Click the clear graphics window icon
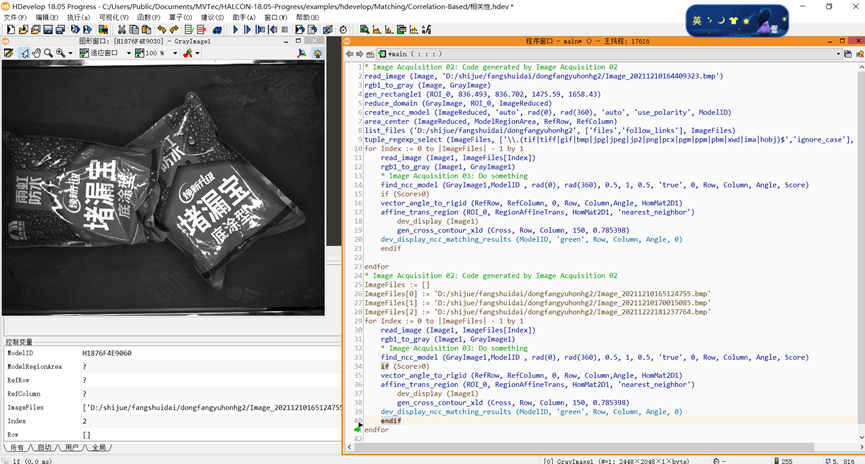865x464 pixels. [9, 53]
